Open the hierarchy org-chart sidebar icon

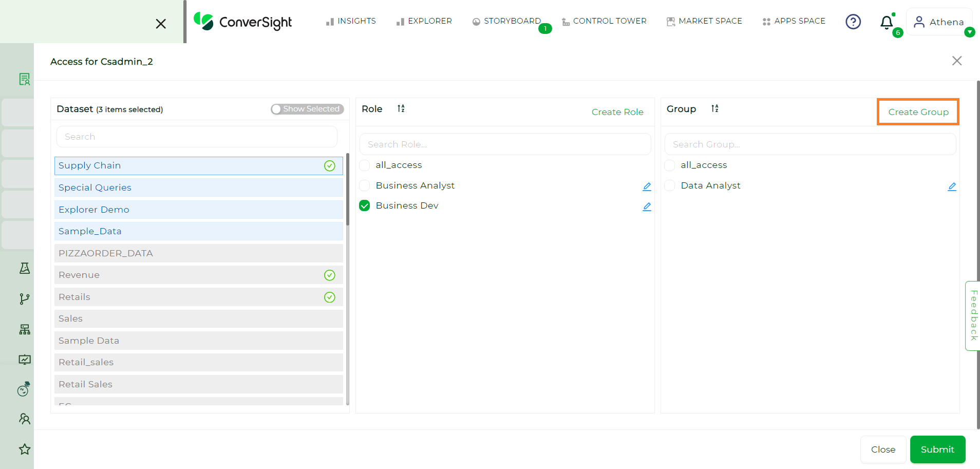(24, 329)
